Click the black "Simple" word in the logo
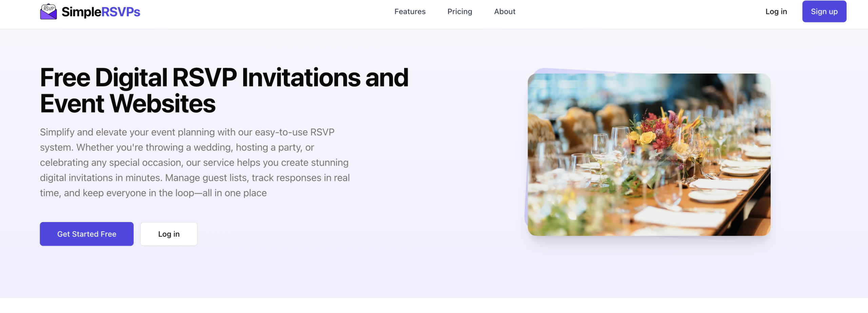Image resolution: width=868 pixels, height=313 pixels. pos(81,12)
